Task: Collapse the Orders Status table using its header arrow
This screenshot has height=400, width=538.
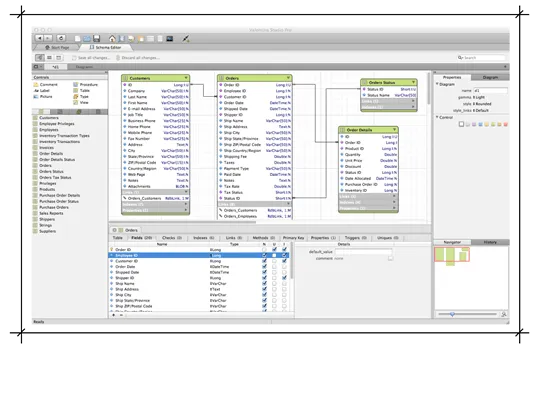Action: [413, 82]
